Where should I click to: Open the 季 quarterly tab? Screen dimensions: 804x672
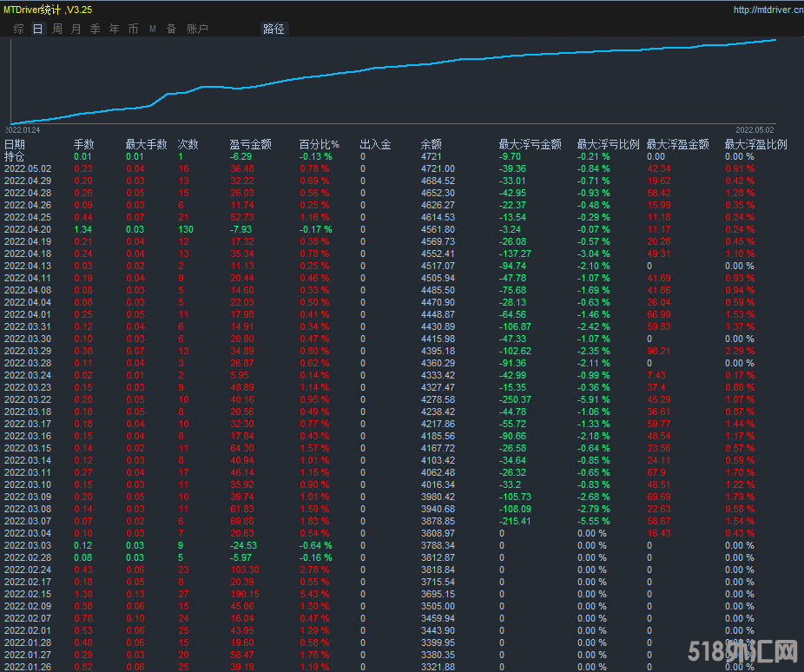click(x=96, y=29)
